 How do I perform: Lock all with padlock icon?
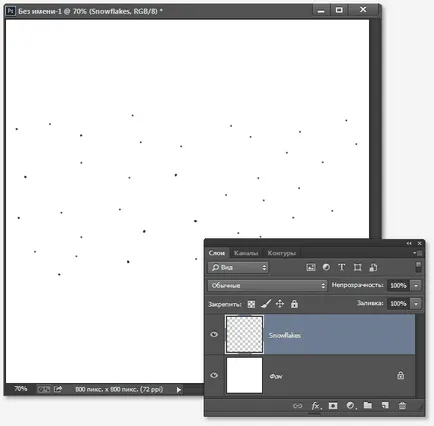[x=294, y=304]
